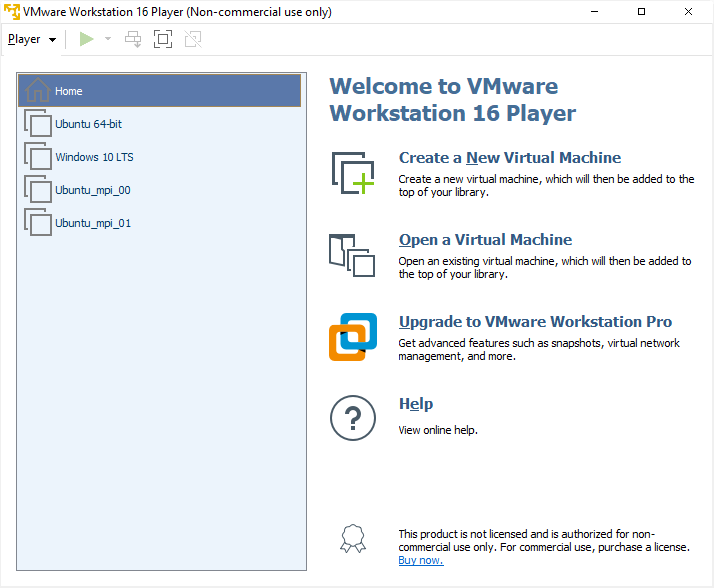Expand the power options arrow beside play
714x588 pixels.
108,39
